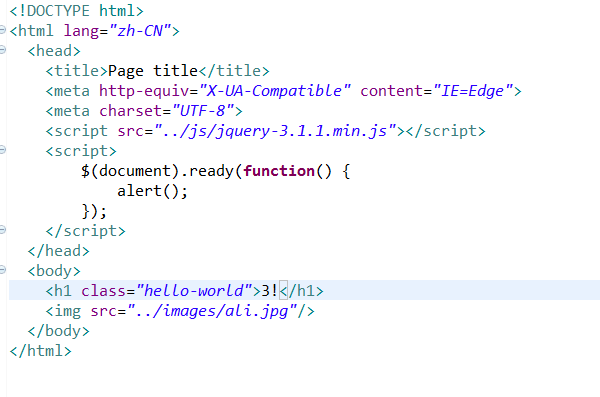The height and width of the screenshot is (397, 600).
Task: Click the closing </title> tag
Action: (x=234, y=71)
